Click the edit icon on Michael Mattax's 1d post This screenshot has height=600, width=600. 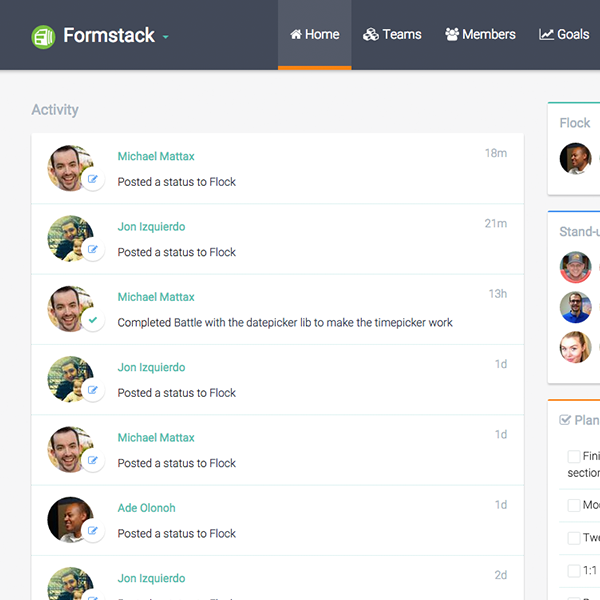click(x=93, y=460)
